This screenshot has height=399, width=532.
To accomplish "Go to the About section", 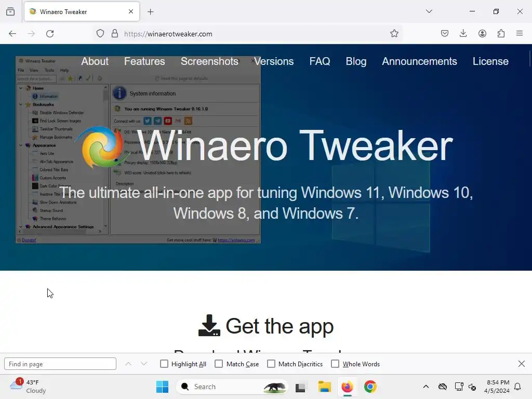I will (95, 61).
